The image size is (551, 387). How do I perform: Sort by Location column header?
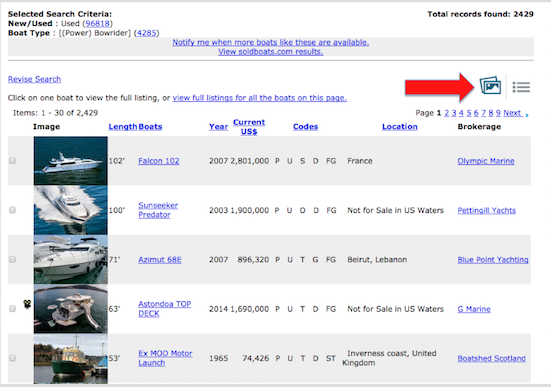pos(400,127)
